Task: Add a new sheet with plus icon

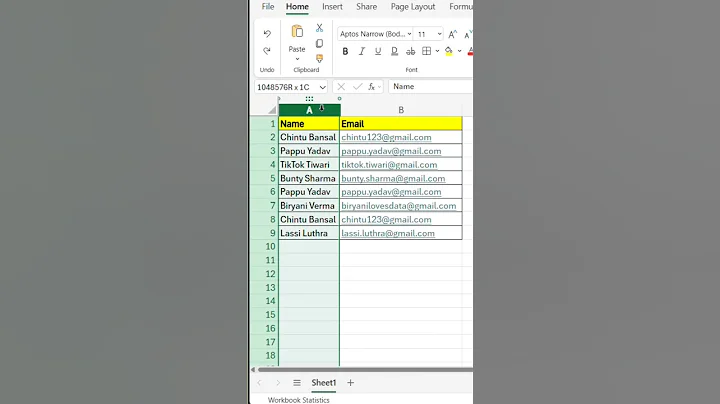Action: click(350, 382)
